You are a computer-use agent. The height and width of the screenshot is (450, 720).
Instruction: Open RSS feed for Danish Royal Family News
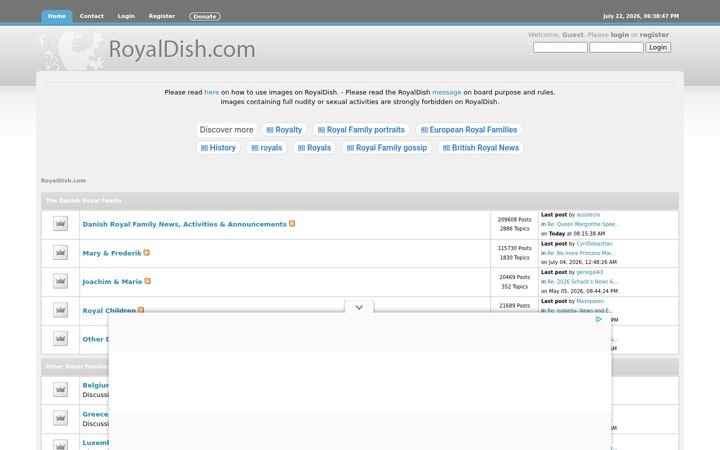292,224
